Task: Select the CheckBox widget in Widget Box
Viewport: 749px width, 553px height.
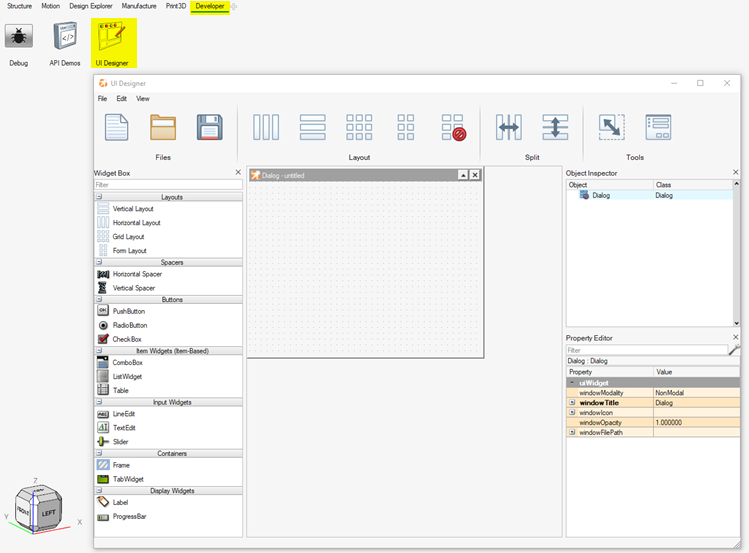Action: 127,339
